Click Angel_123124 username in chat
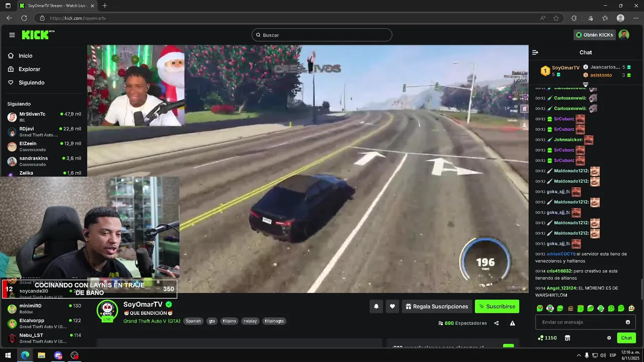This screenshot has width=644, height=362. [562, 288]
